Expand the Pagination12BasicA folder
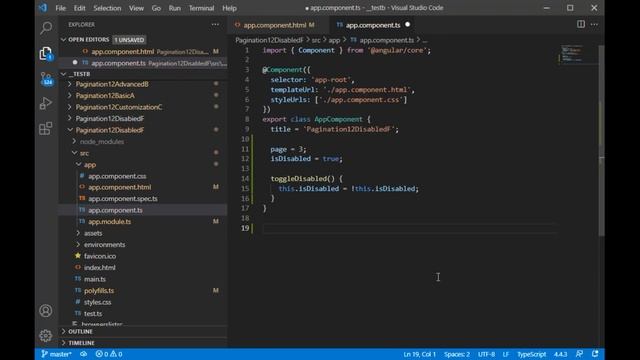Image resolution: width=640 pixels, height=360 pixels. coord(105,96)
